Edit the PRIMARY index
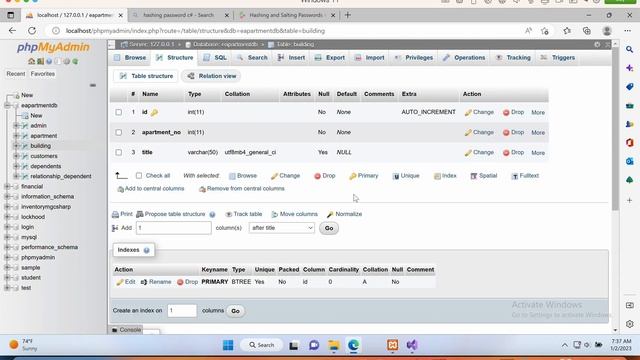 pos(126,282)
